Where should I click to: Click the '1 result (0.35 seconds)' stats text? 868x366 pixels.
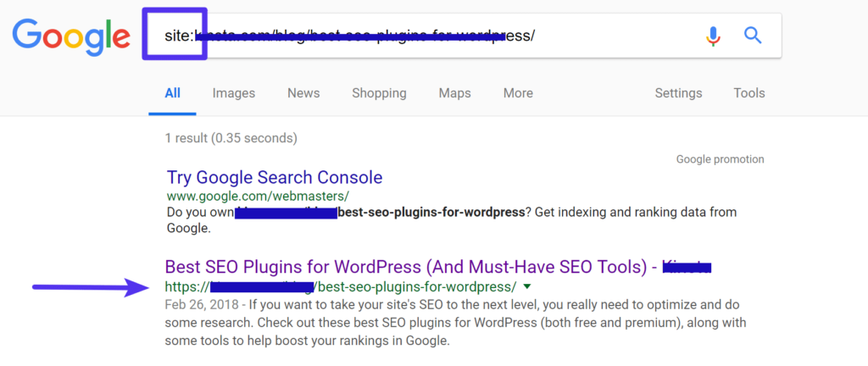click(231, 137)
